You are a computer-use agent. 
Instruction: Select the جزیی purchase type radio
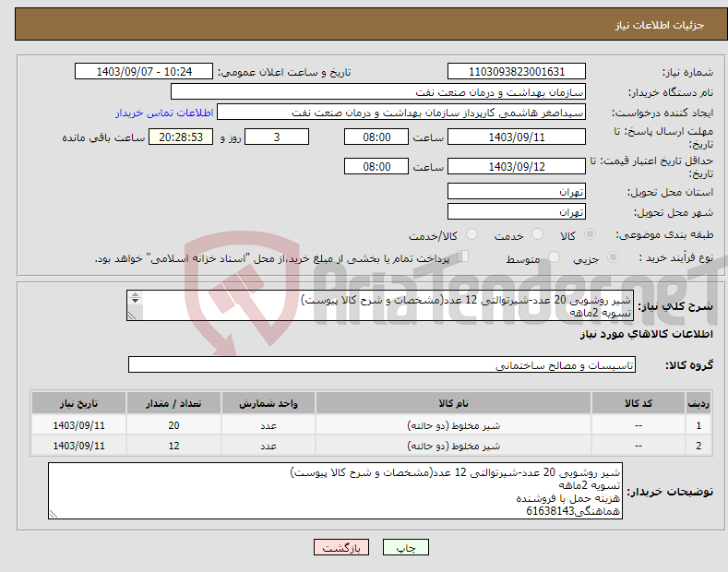(613, 256)
